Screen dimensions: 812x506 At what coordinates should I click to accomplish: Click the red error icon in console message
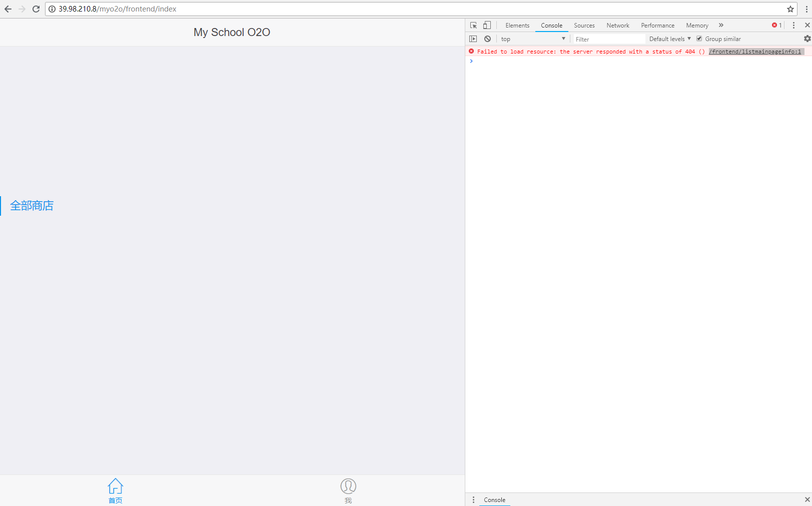[471, 51]
